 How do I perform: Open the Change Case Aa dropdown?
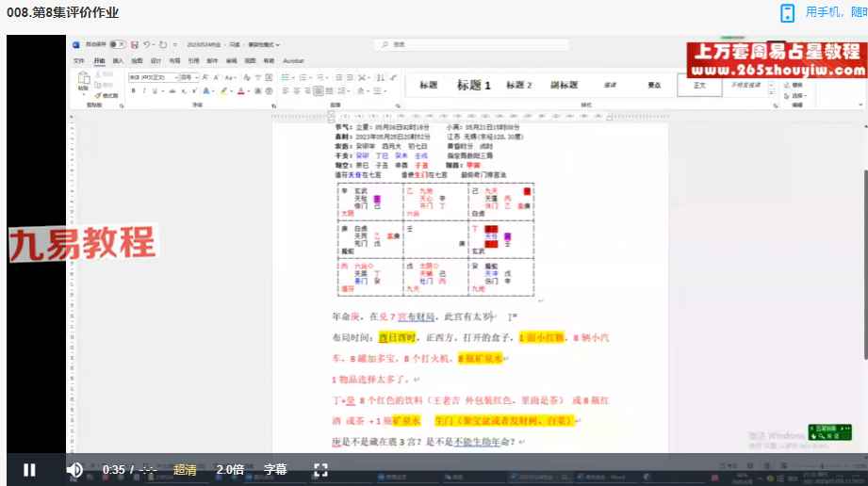click(230, 77)
